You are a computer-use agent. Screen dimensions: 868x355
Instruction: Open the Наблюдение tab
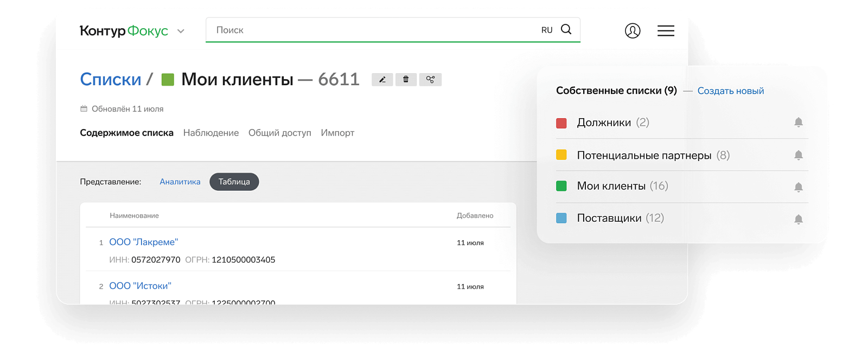(x=211, y=133)
